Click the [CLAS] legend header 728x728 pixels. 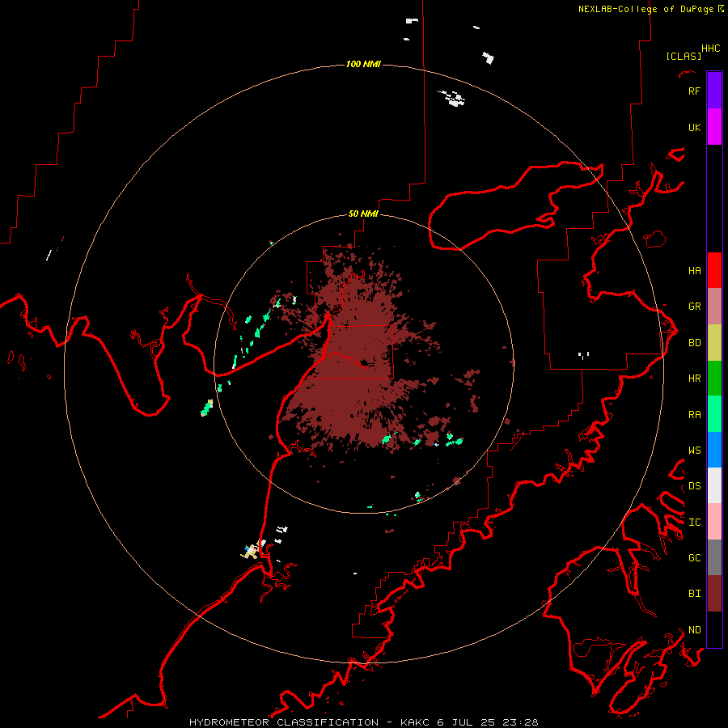pos(684,56)
